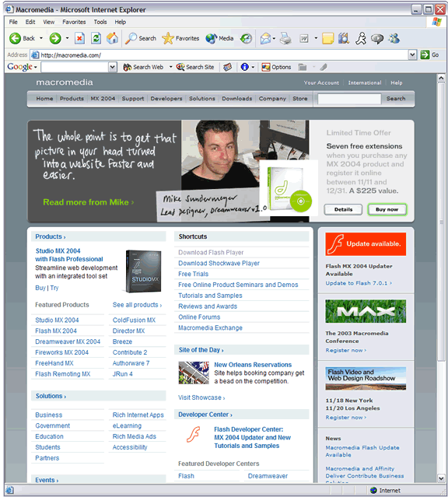
Task: Open the Media globe icon
Action: (x=211, y=38)
